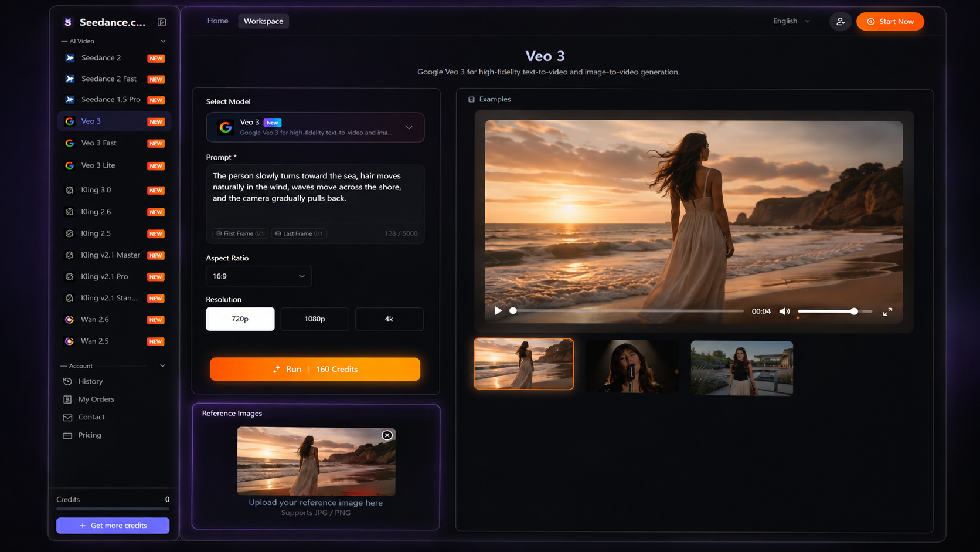Go to the Home tab
This screenshot has height=552, width=980.
tap(217, 21)
